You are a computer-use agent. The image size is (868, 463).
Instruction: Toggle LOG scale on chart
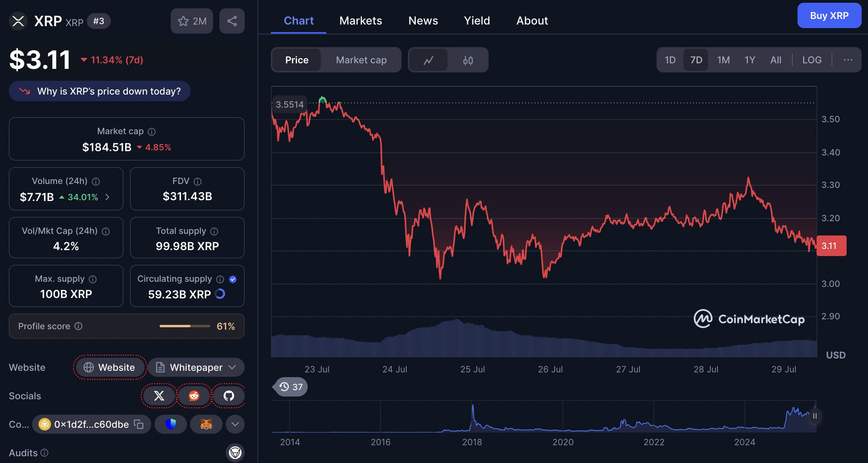point(812,60)
